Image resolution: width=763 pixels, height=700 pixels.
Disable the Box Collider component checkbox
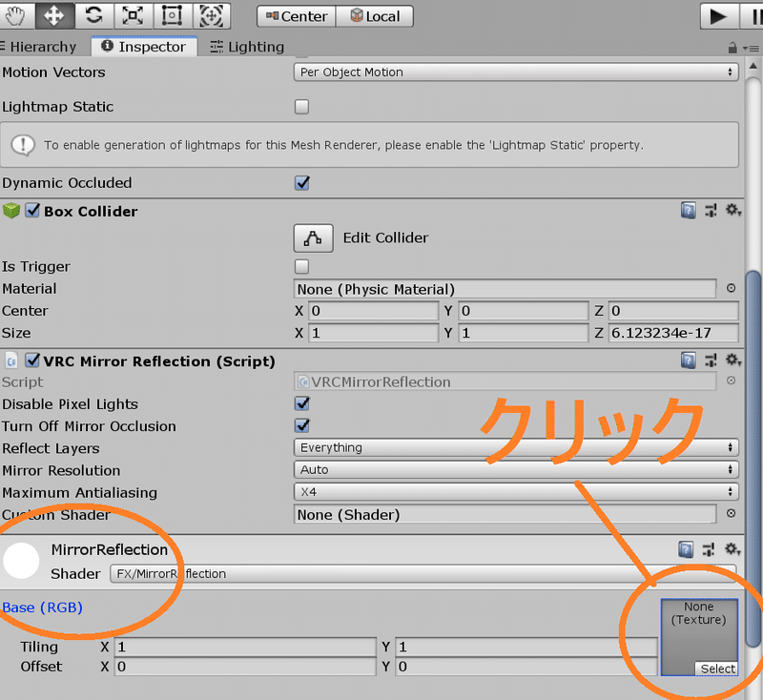coord(32,211)
